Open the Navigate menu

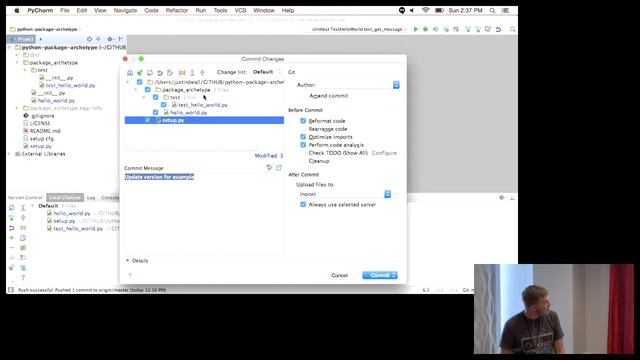[x=125, y=10]
